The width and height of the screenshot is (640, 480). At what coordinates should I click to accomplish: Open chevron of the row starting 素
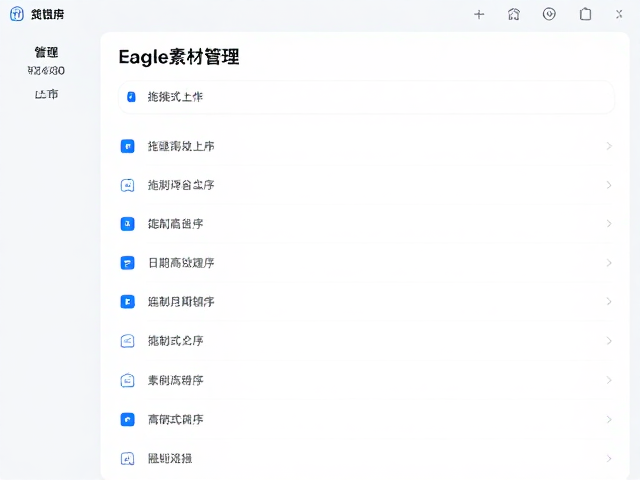pyautogui.click(x=609, y=380)
